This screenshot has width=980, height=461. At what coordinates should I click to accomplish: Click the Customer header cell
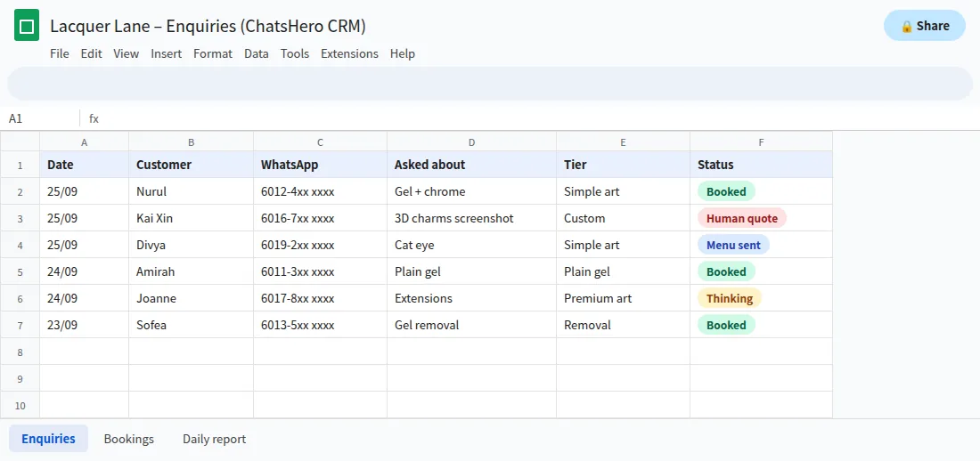(192, 165)
